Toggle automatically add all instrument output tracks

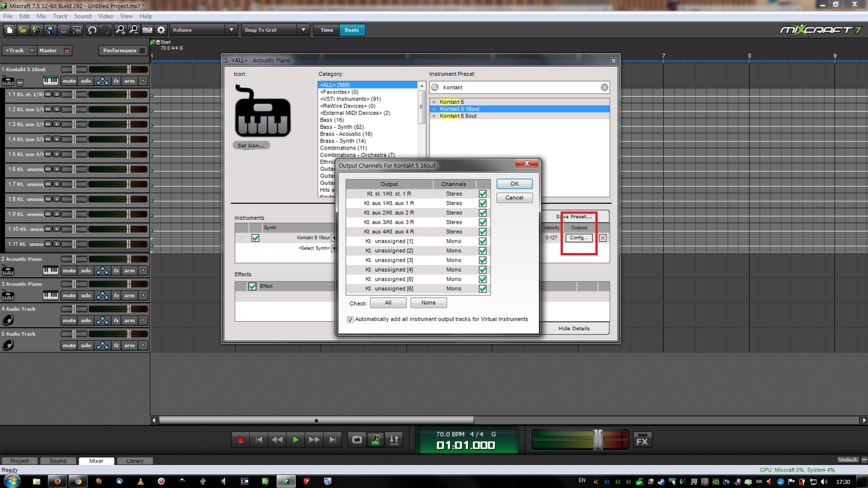(x=350, y=319)
